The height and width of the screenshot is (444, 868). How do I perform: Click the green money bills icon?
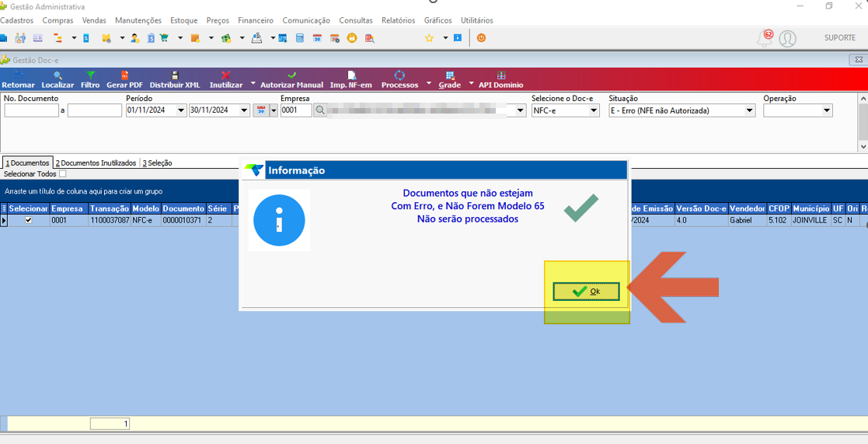(x=226, y=38)
